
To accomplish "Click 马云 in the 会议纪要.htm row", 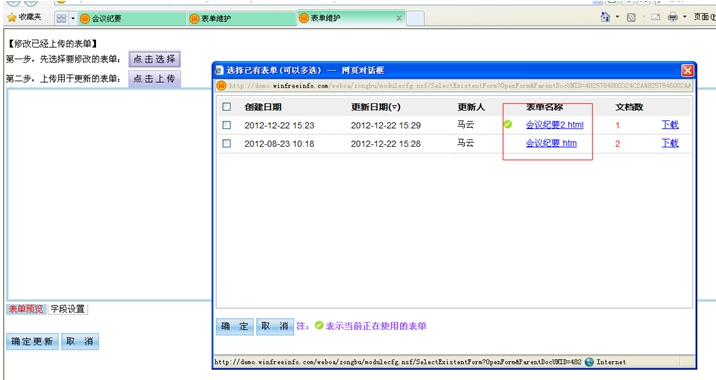I will tap(466, 143).
